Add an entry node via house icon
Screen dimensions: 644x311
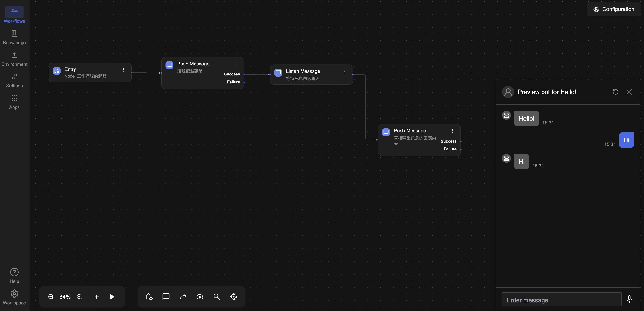pos(149,297)
